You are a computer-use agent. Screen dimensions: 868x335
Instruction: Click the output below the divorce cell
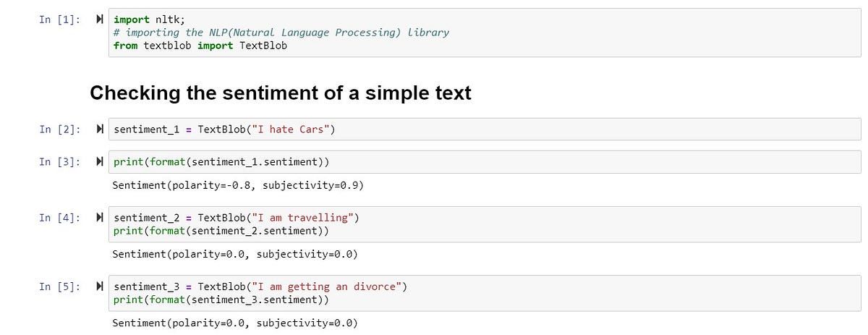(x=235, y=323)
